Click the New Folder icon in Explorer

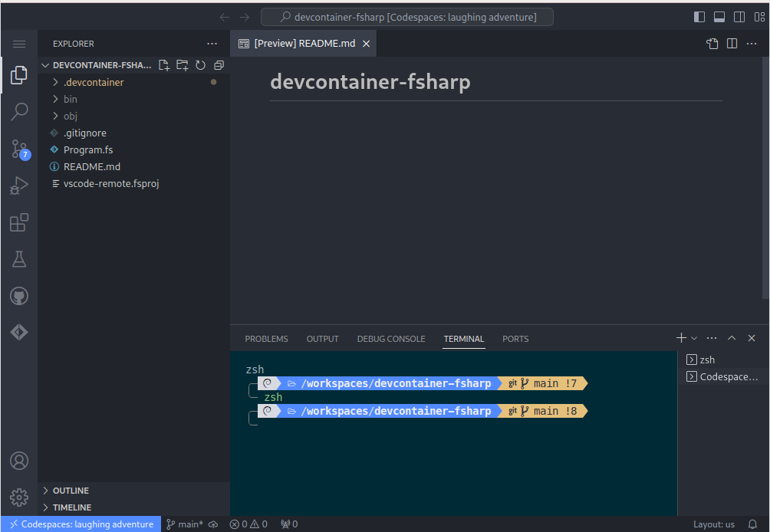click(x=183, y=65)
